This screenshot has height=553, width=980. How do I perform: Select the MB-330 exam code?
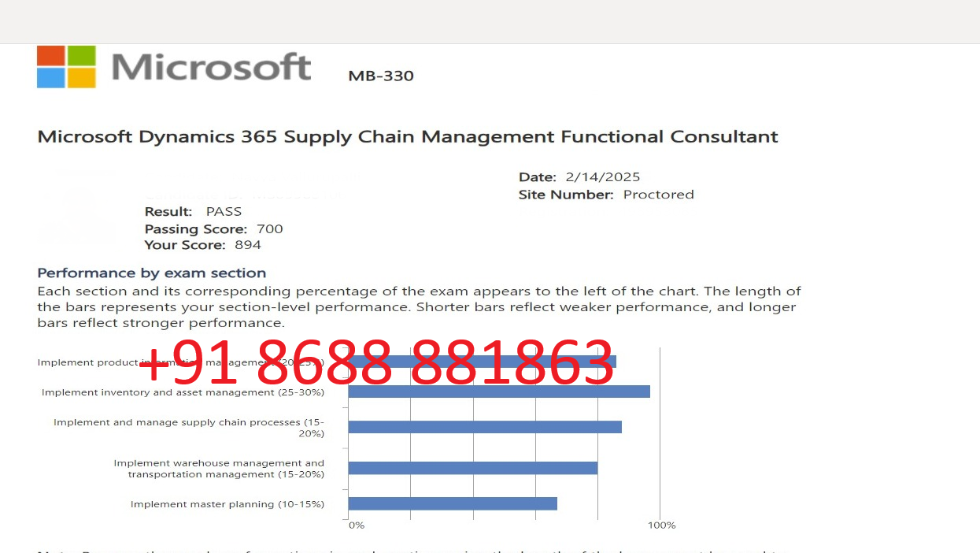[381, 76]
